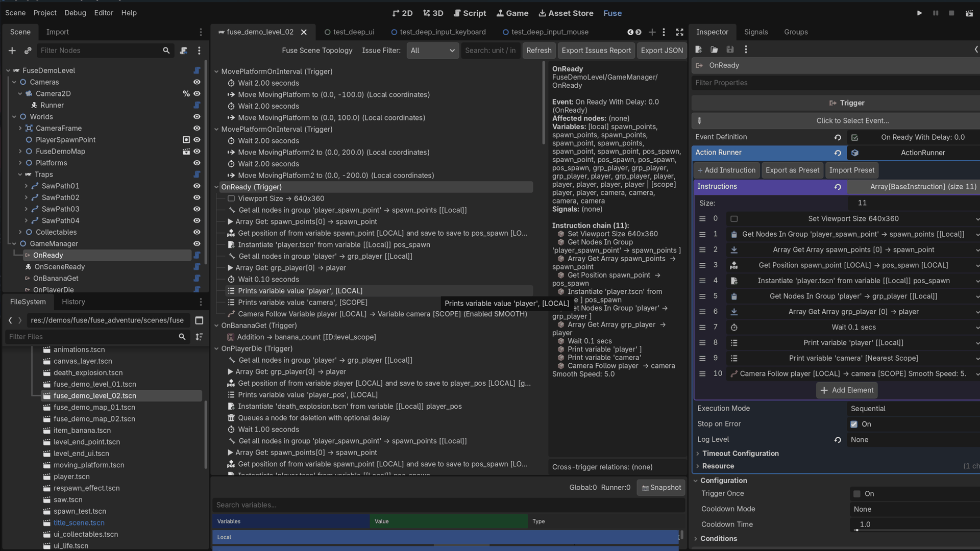980x551 pixels.
Task: Toggle FileSystem split mode icon
Action: (x=199, y=320)
